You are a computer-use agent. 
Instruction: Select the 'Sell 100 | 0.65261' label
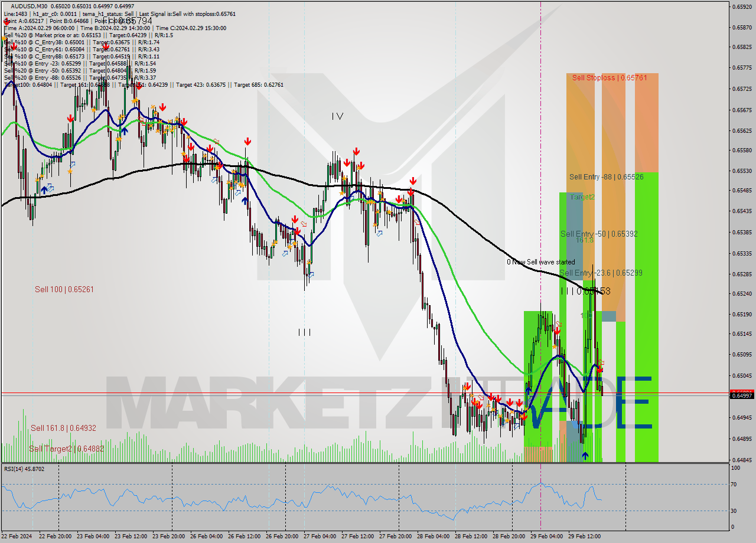64,289
